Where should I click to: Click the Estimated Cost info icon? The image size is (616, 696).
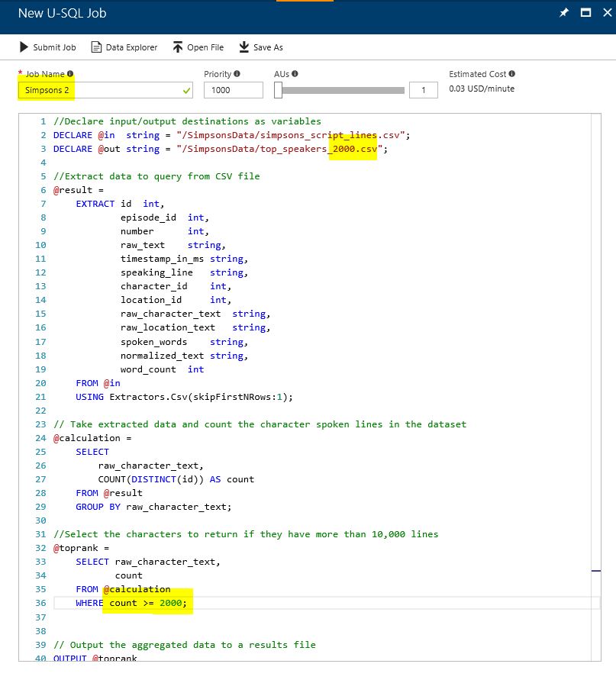[512, 74]
